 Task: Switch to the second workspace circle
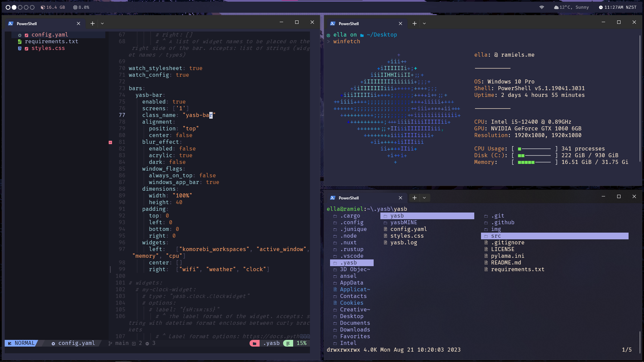tap(14, 7)
